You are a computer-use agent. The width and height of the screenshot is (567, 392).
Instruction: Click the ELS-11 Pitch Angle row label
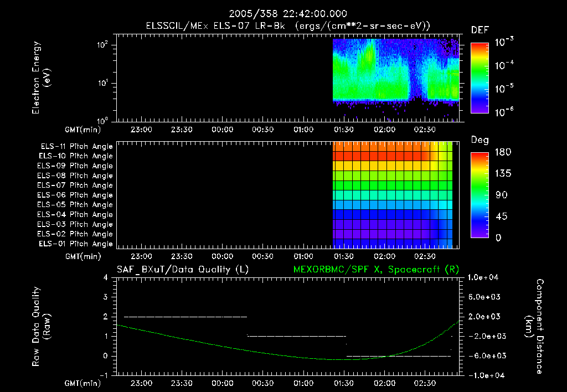(x=76, y=147)
